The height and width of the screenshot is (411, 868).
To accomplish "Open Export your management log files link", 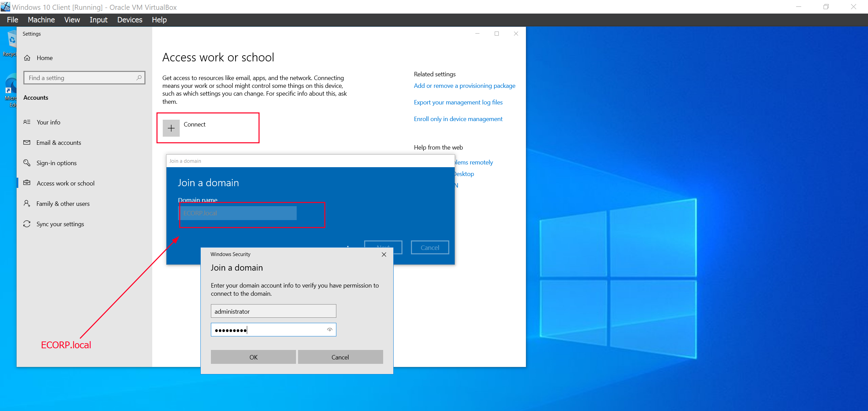I will [x=458, y=102].
